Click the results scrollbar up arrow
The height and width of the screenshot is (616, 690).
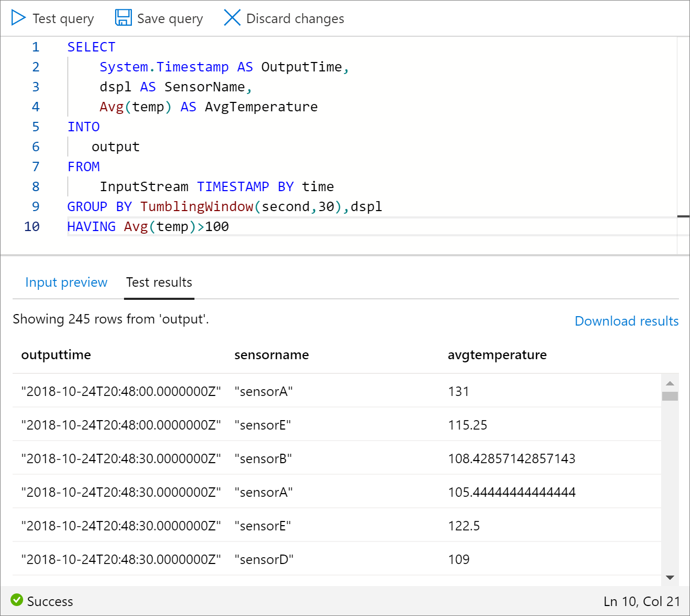[x=670, y=383]
